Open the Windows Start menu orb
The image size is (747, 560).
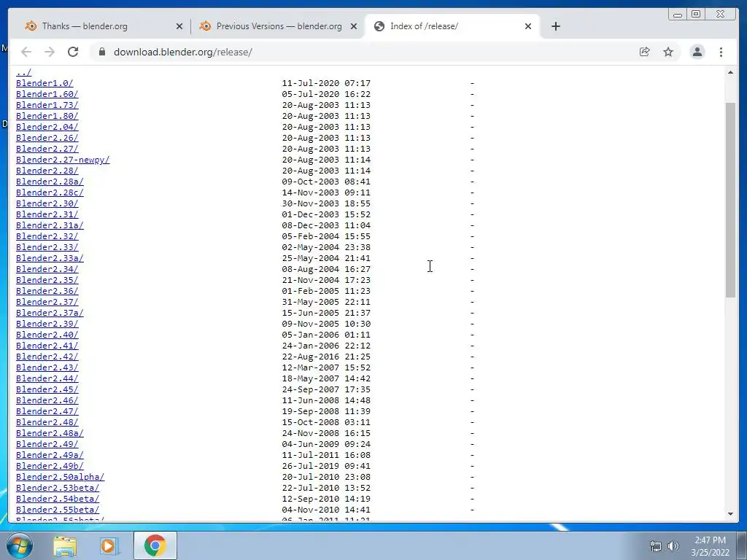point(19,545)
